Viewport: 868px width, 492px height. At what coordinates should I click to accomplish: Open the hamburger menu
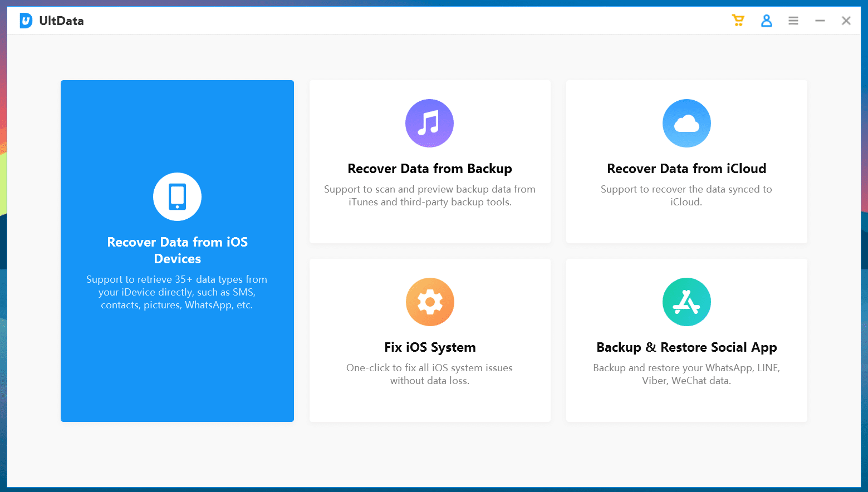(793, 21)
